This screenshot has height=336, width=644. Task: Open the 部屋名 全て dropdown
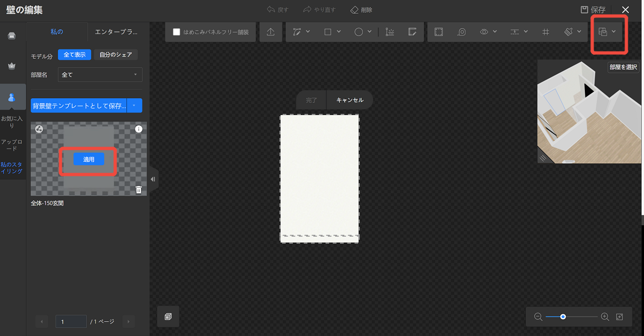point(100,74)
